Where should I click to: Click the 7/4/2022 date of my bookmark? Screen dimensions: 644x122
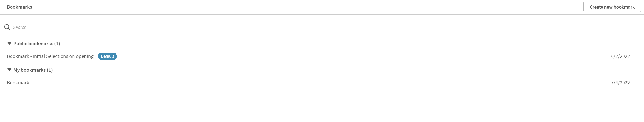[x=620, y=83]
